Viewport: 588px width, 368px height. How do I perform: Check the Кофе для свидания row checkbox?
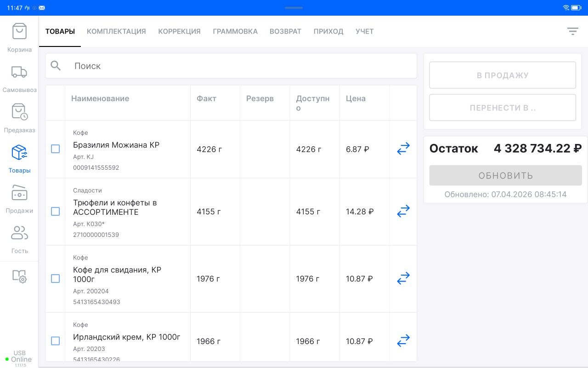click(x=56, y=278)
